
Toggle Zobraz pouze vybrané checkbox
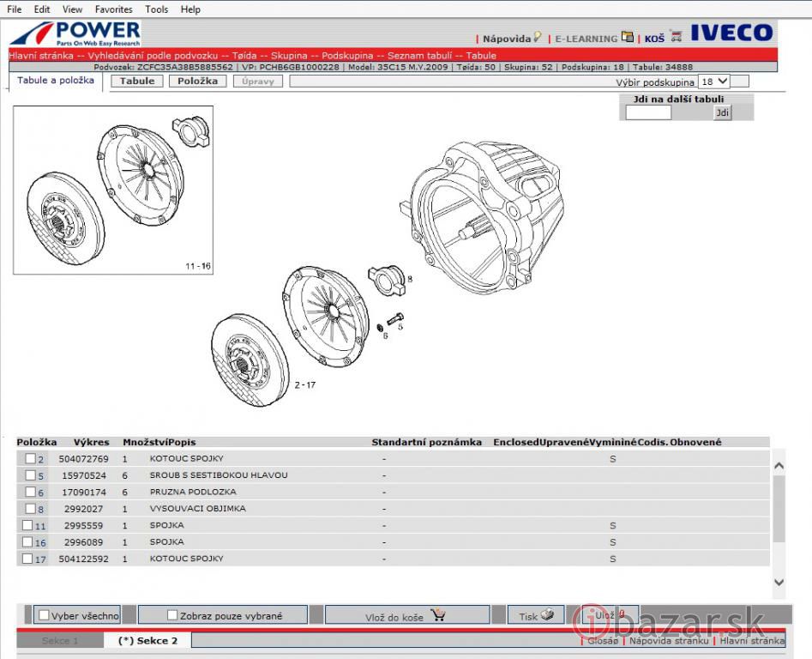point(172,615)
